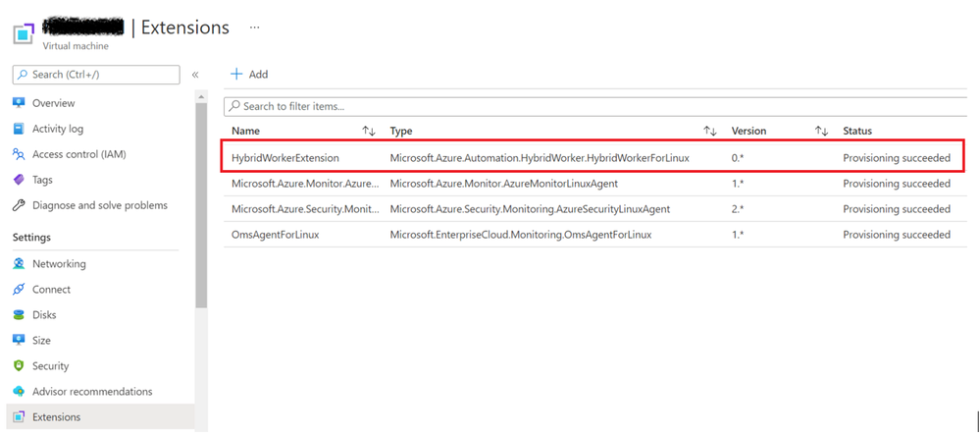This screenshot has height=437, width=980.
Task: Click version 1.* of OmsAgentForLinux row
Action: pos(738,235)
